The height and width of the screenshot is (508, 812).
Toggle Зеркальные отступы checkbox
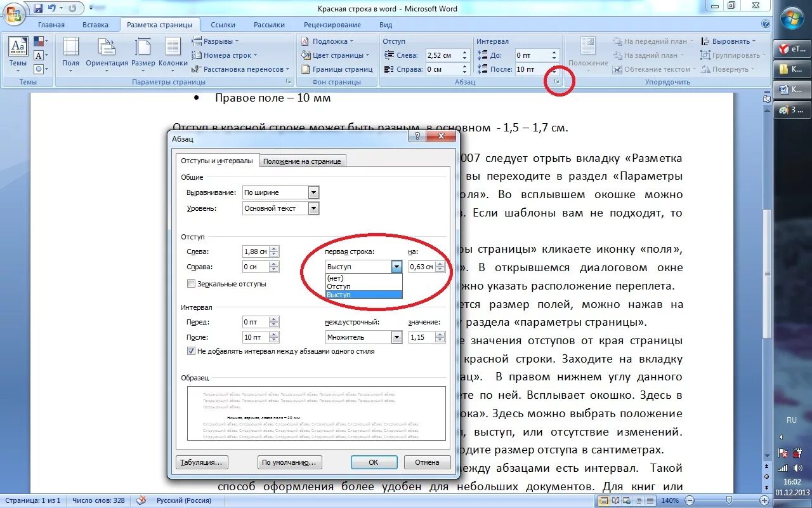click(192, 284)
